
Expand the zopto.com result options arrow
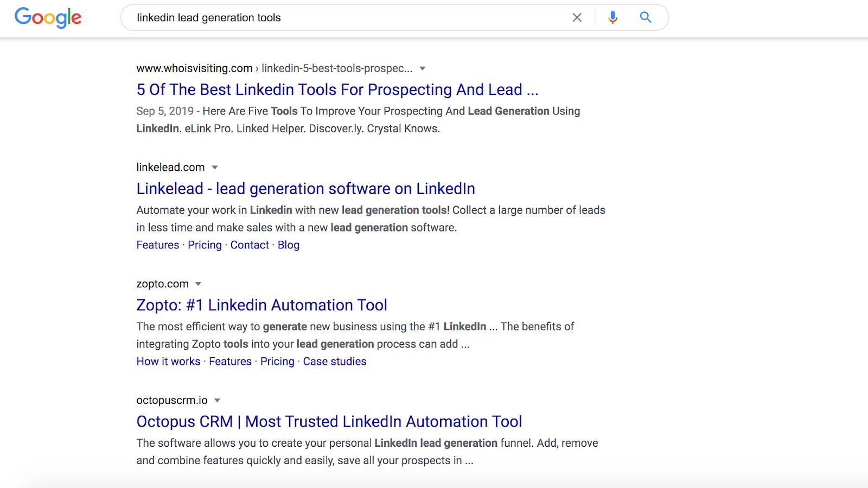(198, 284)
